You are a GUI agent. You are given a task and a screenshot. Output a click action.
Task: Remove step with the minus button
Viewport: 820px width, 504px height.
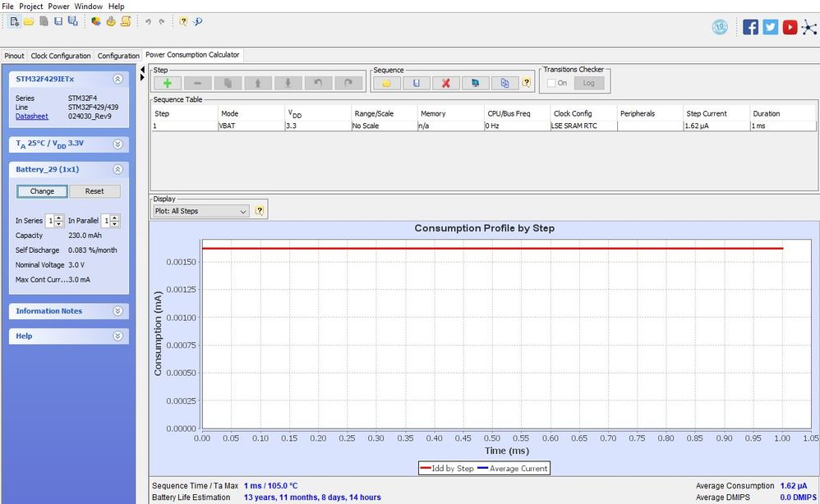point(198,83)
